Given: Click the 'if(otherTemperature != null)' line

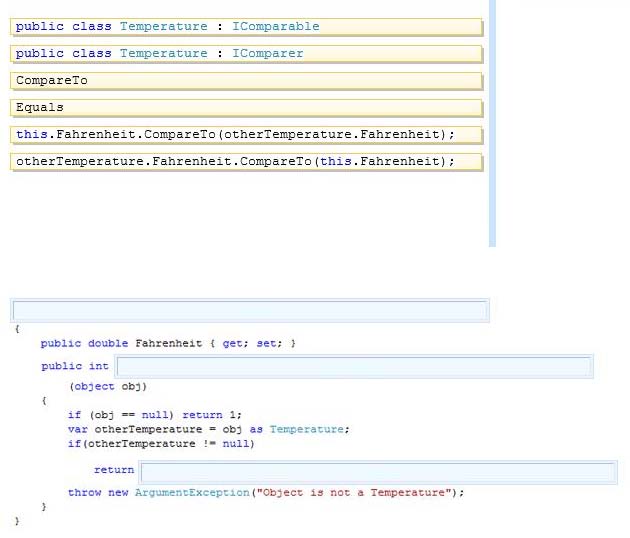Looking at the screenshot, I should (161, 444).
